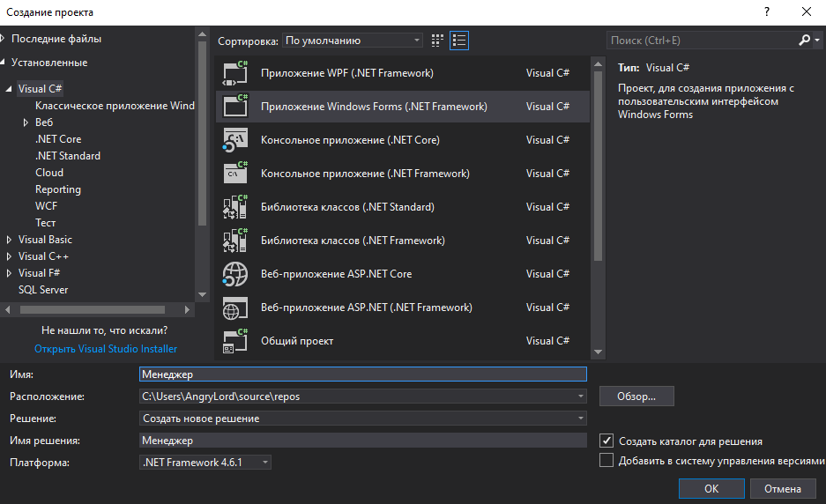The height and width of the screenshot is (504, 826).
Task: Click the .NET Framework console app icon
Action: point(235,174)
